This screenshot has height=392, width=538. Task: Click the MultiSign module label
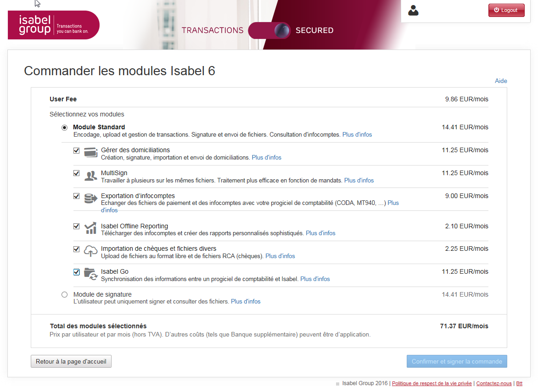coord(114,173)
